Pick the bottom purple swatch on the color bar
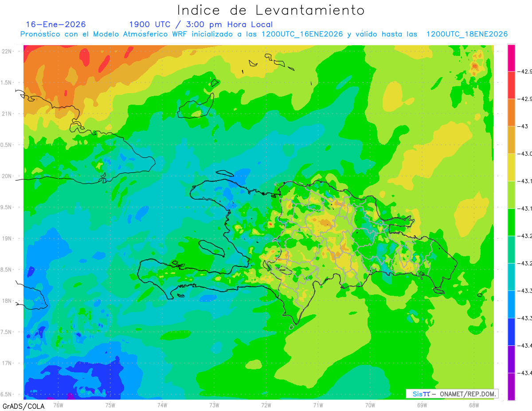This screenshot has height=411, width=532. coord(511,386)
